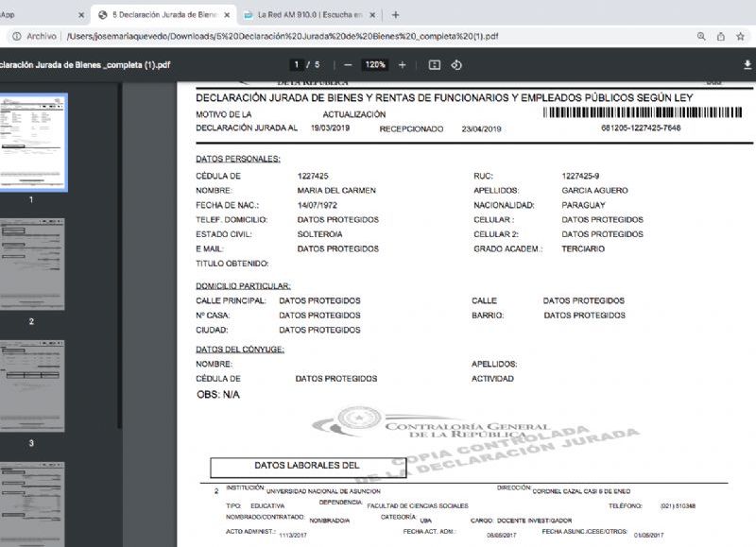Click FACULTAD DE CIENCIAS SOCIALES text
The width and height of the screenshot is (756, 547).
(x=418, y=506)
